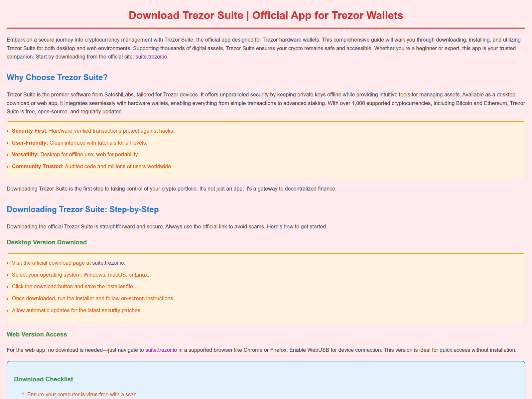Screen dimensions: 532x399
Task: Open suite.trezor.io link in Desktop Version list
Action: (x=108, y=263)
